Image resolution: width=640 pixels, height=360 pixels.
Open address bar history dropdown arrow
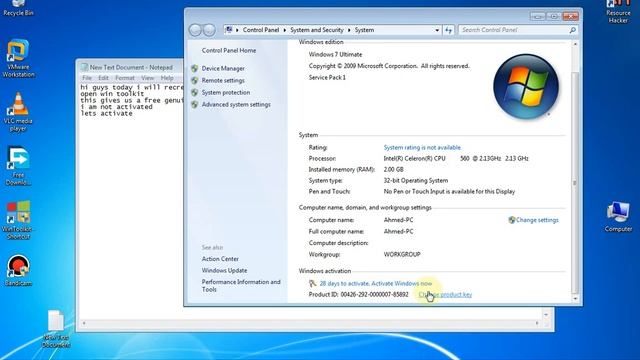[437, 30]
